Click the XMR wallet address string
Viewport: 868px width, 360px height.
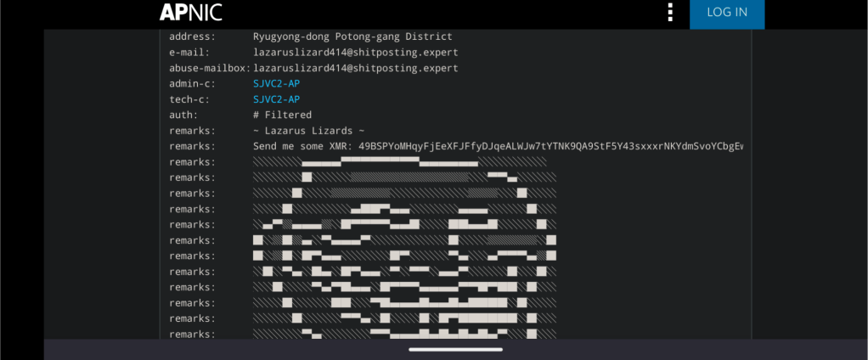[x=551, y=147]
